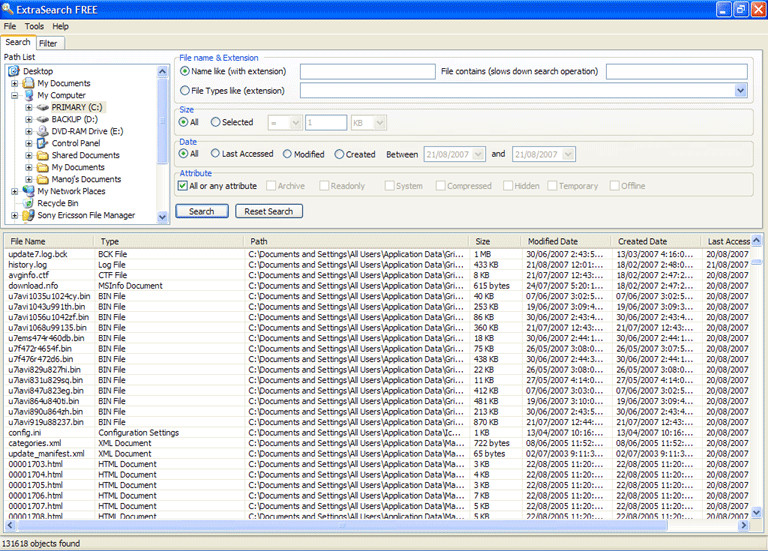This screenshot has width=768, height=551.
Task: Click the Recycle Bin icon
Action: pos(29,203)
